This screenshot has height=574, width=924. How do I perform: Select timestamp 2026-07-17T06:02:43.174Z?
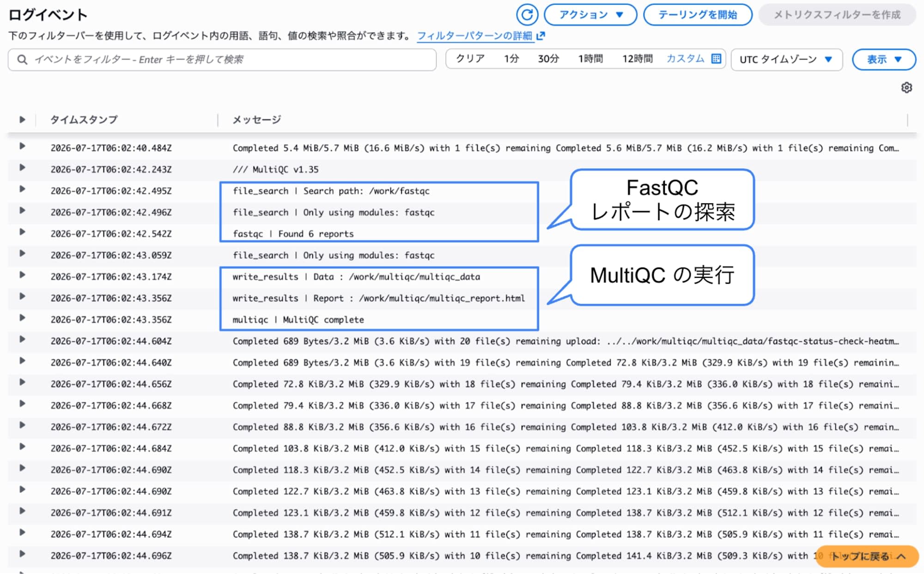pyautogui.click(x=111, y=277)
